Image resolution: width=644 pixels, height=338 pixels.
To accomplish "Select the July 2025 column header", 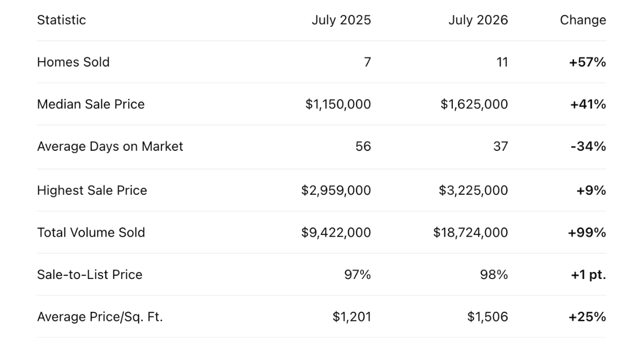I will (341, 20).
